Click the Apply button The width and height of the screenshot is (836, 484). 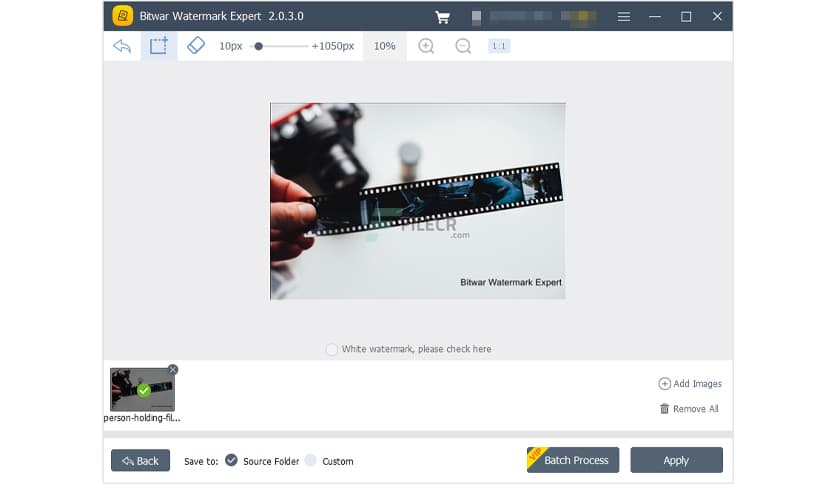point(677,460)
